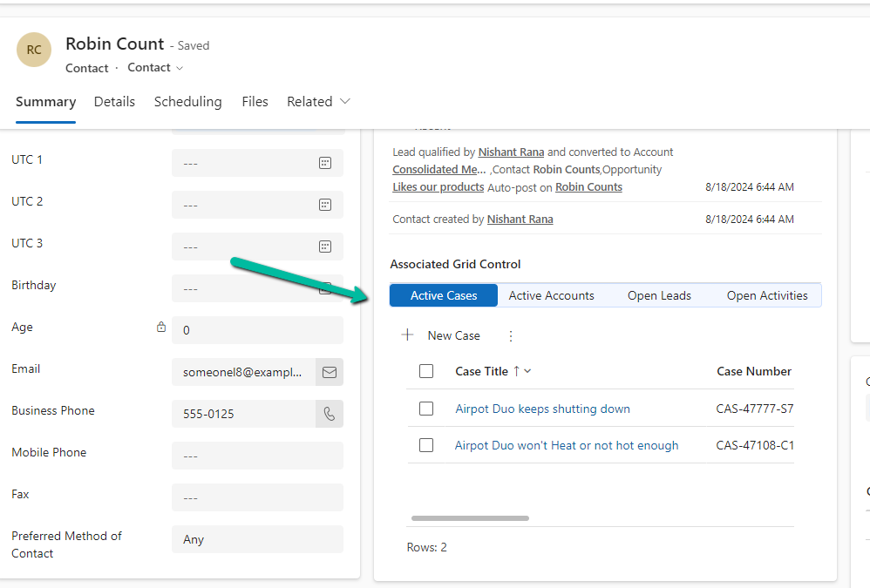Select checkbox for 'Airpot Duo won't Heat' case
870x588 pixels.
click(426, 445)
